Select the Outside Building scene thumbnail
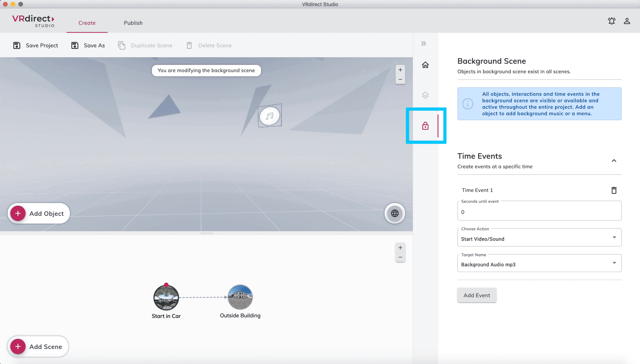Image resolution: width=640 pixels, height=364 pixels. pos(240,297)
